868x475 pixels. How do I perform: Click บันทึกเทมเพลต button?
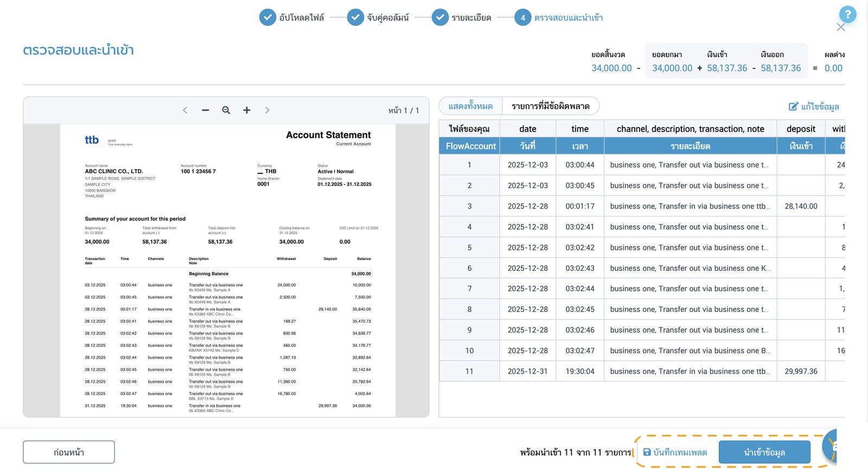(675, 452)
